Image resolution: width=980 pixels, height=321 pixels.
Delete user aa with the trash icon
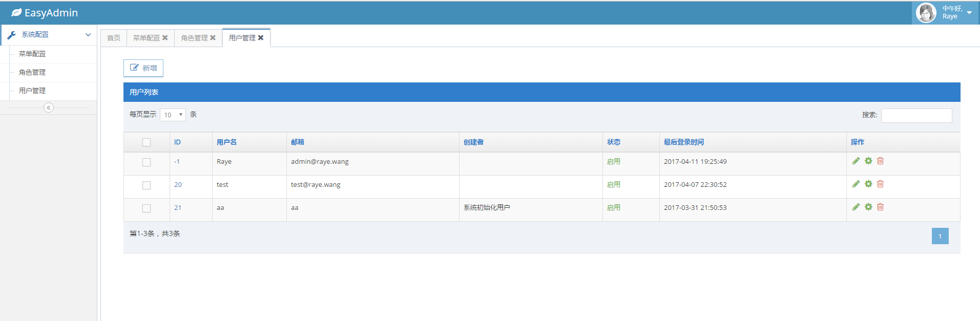(880, 207)
